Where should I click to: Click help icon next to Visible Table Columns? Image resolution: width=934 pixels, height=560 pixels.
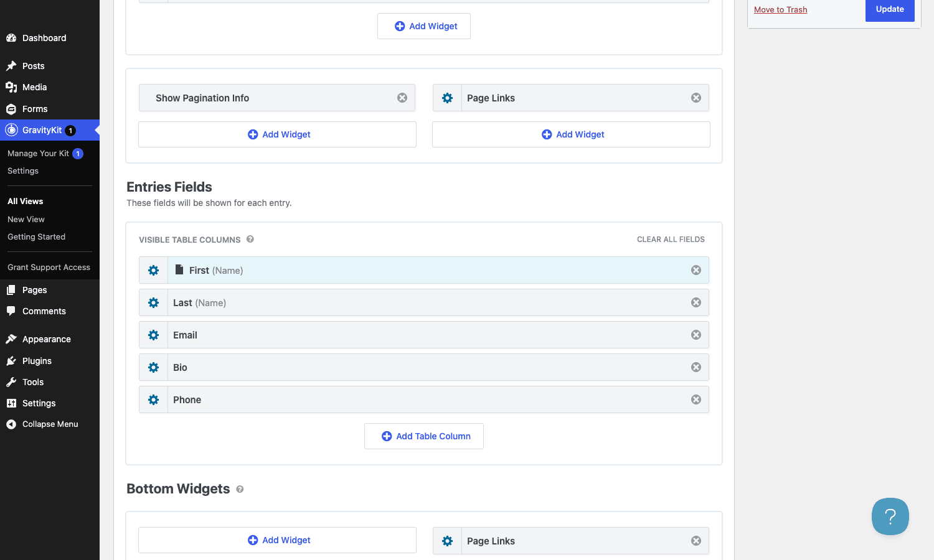point(250,239)
